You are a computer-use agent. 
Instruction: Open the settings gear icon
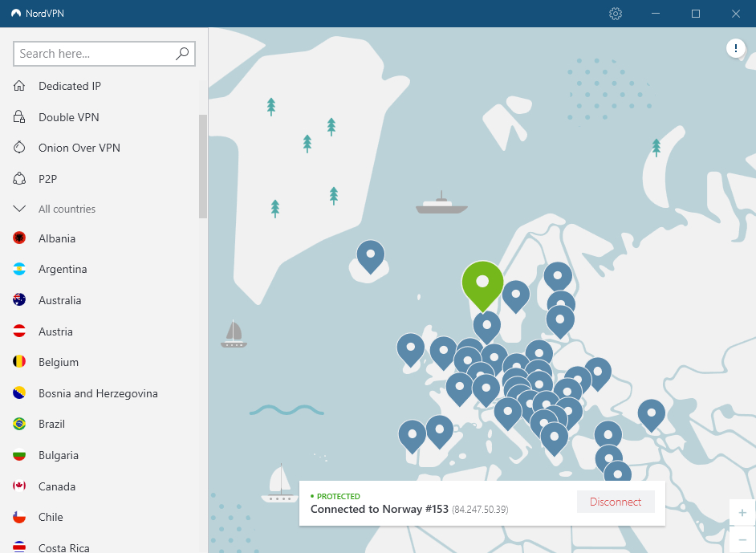pos(616,14)
